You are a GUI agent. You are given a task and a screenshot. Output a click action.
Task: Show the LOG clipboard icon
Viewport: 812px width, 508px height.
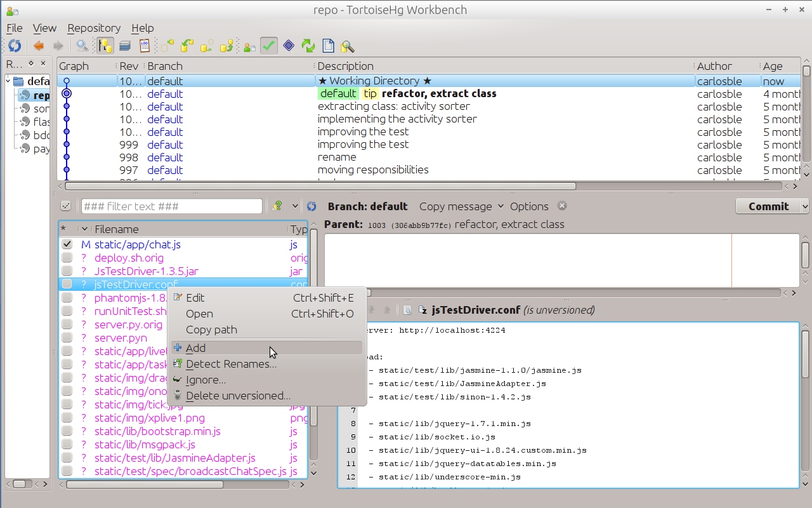tap(145, 46)
